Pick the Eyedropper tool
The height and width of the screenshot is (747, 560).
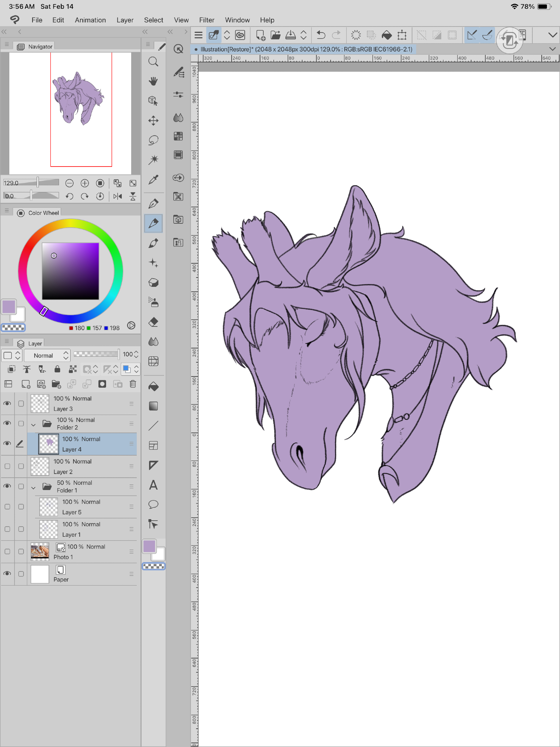tap(153, 180)
